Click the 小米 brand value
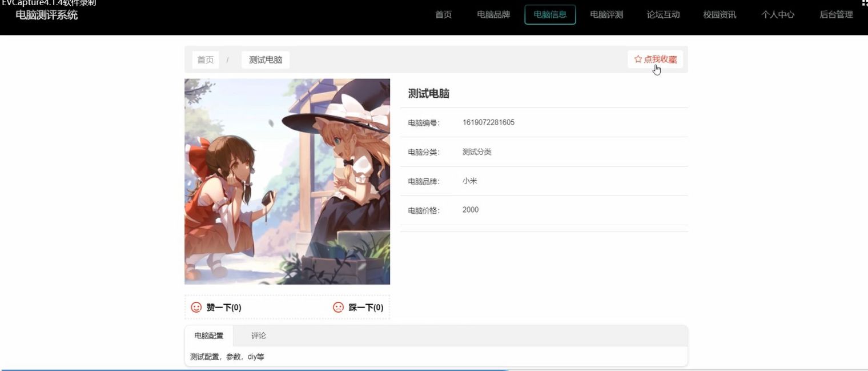 tap(469, 181)
